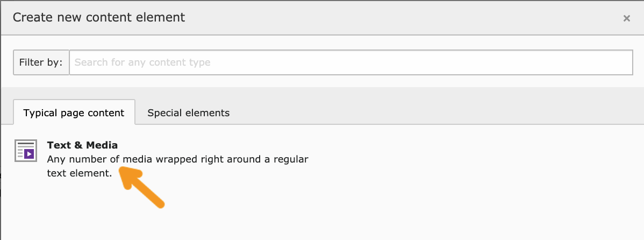644x240 pixels.
Task: Switch to the Special elements tab
Action: pyautogui.click(x=188, y=113)
